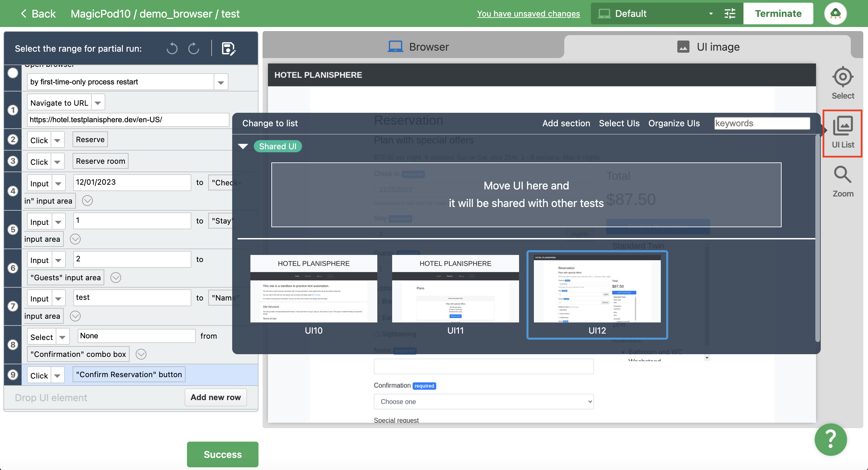The width and height of the screenshot is (868, 470).
Task: Click the URL input field in step 1
Action: coord(128,120)
